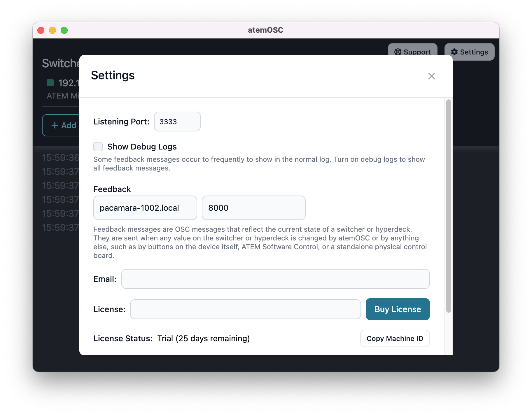
Task: Click the yellow minimize window button
Action: (x=52, y=30)
